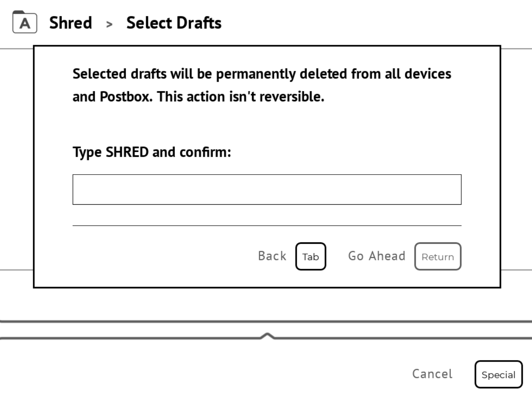Open the Select Drafts breadcrumb
532x393 pixels.
(x=174, y=23)
